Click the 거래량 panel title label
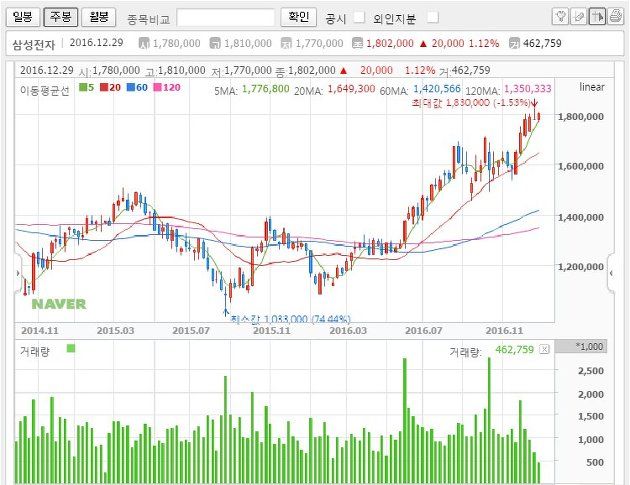 (35, 351)
